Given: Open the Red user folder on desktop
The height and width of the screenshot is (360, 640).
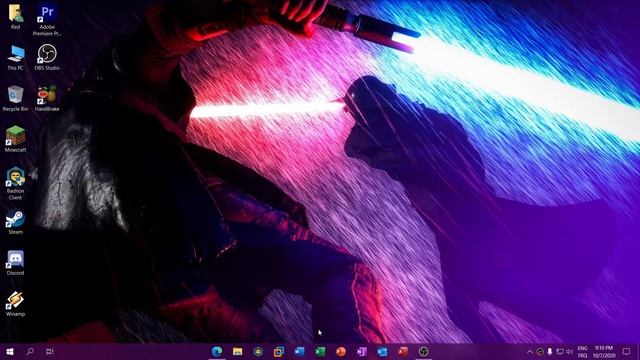Looking at the screenshot, I should click(x=16, y=17).
